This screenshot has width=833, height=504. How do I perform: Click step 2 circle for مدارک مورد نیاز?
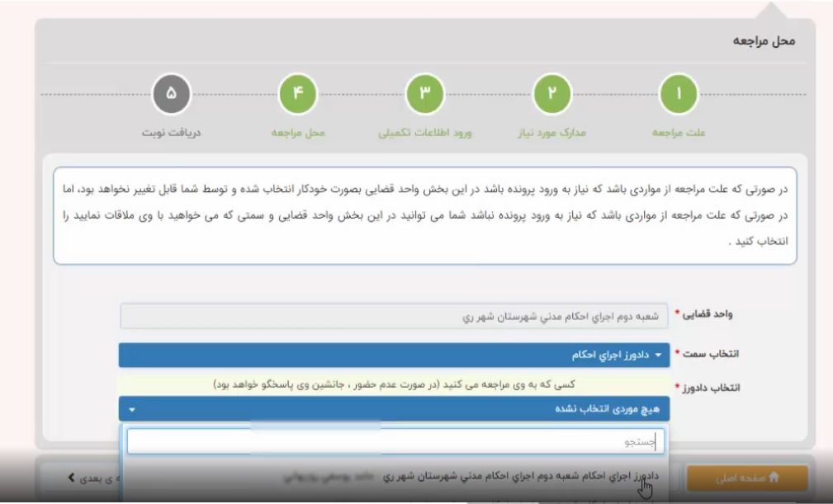click(x=552, y=94)
